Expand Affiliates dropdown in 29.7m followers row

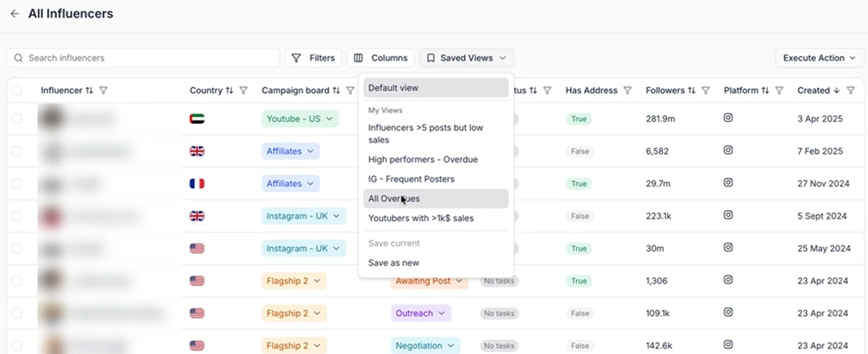[x=290, y=184]
